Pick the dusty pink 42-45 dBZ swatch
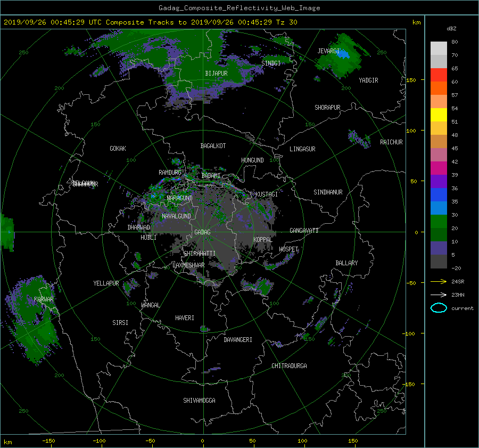The height and width of the screenshot is (448, 479). pyautogui.click(x=439, y=155)
